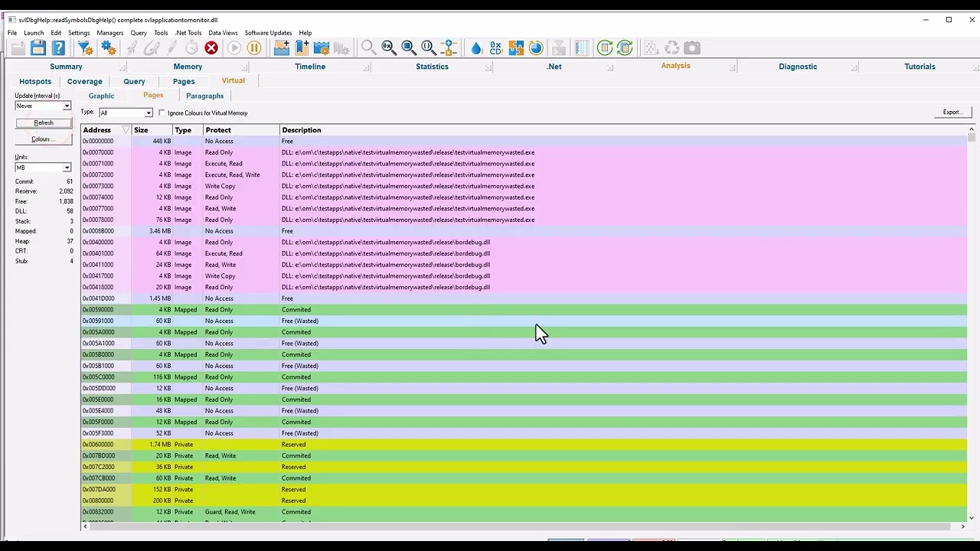Switch to the Tutorials tab

coord(920,67)
